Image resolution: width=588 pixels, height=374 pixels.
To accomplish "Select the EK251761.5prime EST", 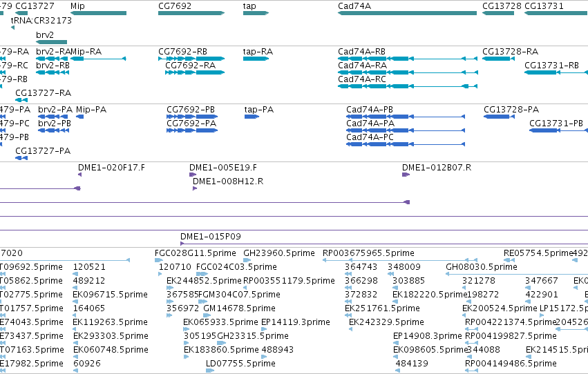I will (348, 315).
